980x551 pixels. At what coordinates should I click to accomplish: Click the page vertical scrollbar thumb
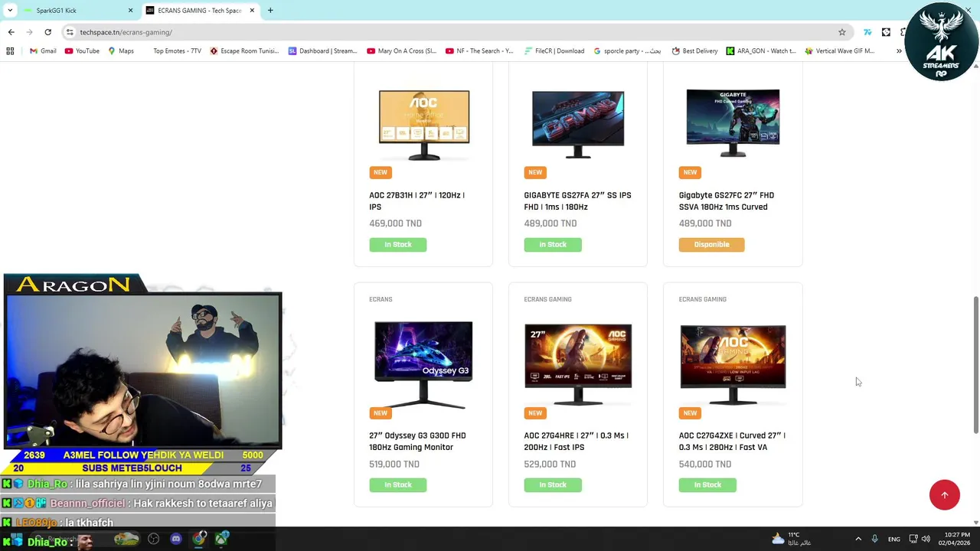coord(975,365)
